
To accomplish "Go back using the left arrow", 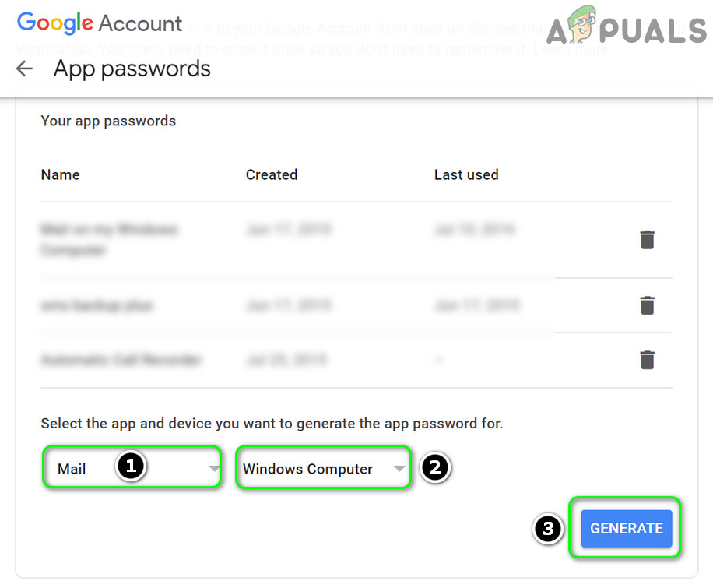I will click(24, 69).
